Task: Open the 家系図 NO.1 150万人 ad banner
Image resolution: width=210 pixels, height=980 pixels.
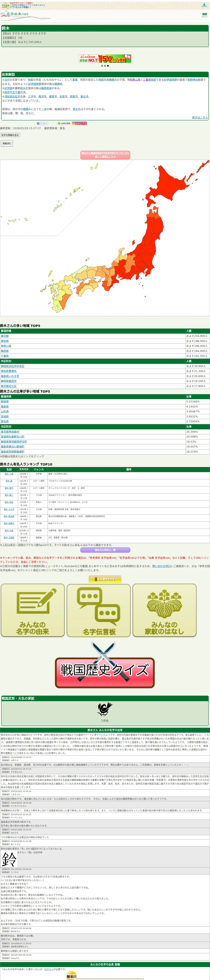Action: [x=105, y=59]
